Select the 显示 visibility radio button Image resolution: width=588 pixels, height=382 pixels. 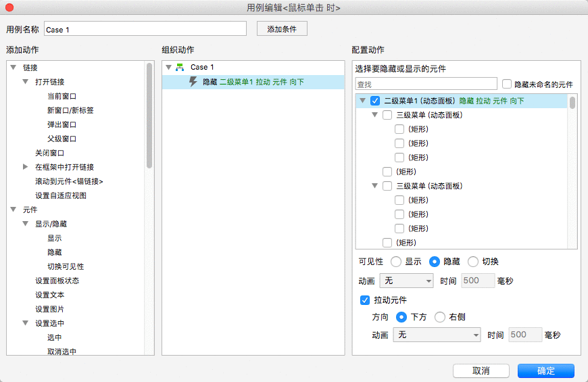396,262
